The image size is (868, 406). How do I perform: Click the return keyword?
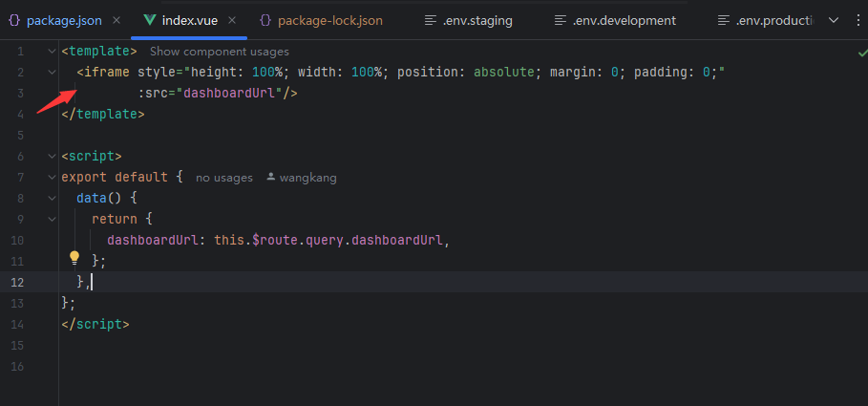(115, 220)
